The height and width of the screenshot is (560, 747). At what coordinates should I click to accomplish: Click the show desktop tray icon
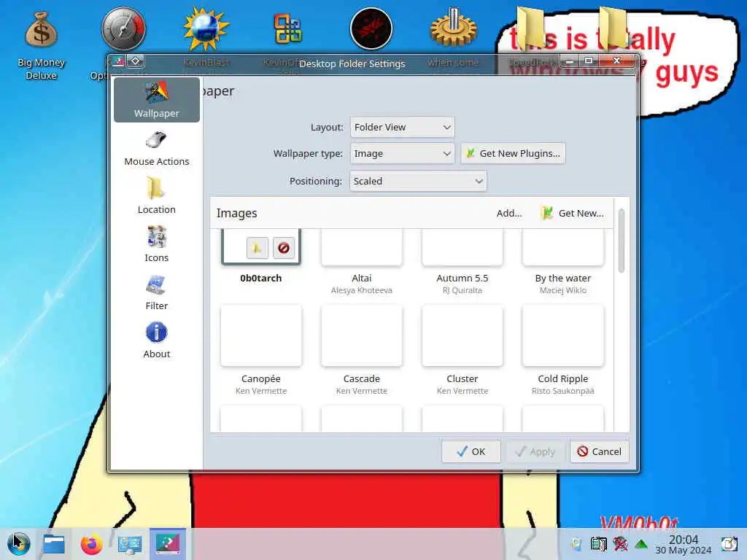click(729, 544)
